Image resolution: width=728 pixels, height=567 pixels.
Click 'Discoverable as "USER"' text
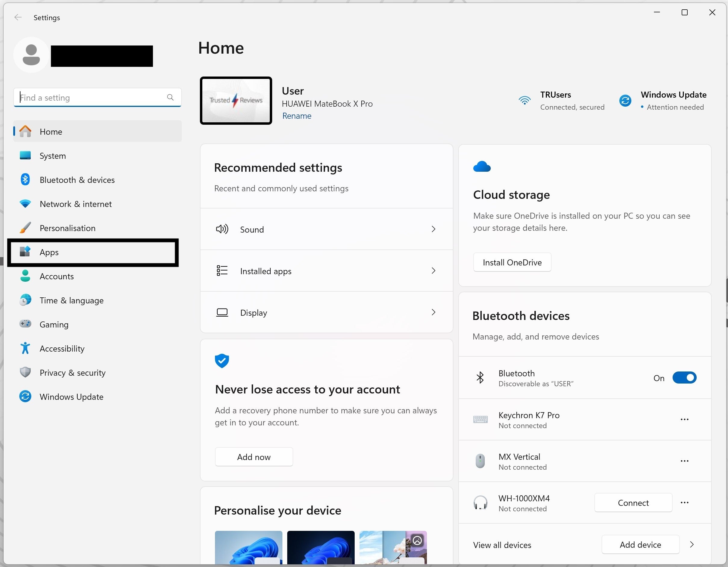pos(536,384)
